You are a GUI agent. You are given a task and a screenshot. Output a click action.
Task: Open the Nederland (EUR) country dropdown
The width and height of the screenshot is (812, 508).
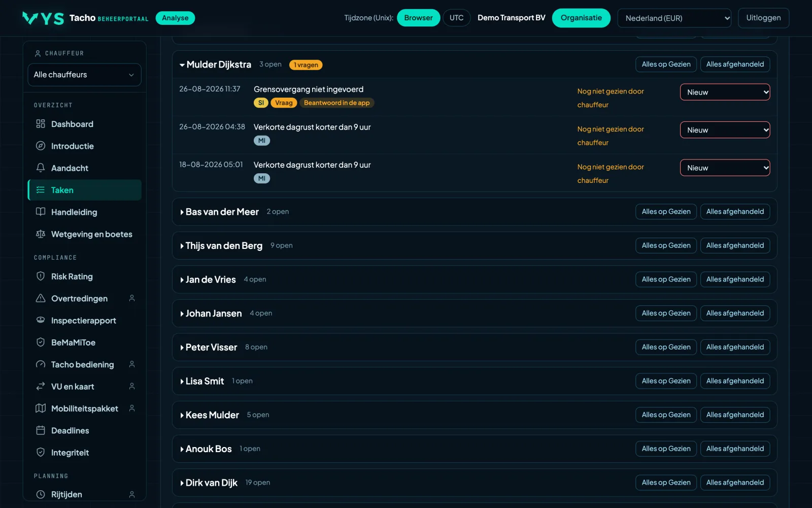coord(674,18)
